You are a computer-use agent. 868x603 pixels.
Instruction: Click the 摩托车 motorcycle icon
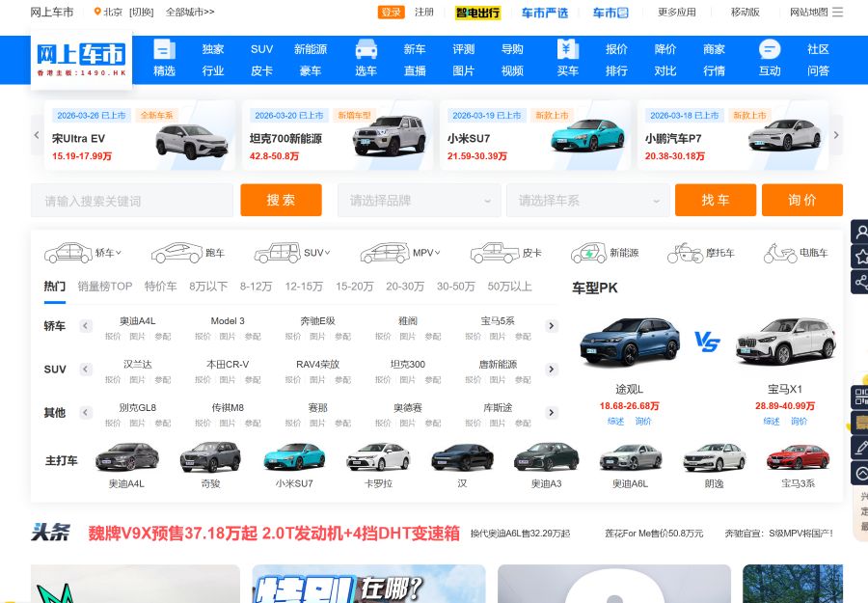click(x=685, y=253)
